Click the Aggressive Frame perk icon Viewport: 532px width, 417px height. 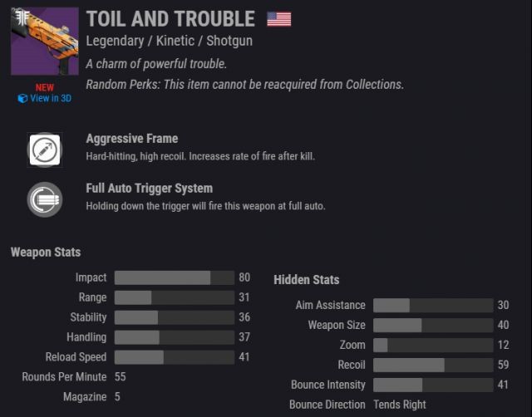[45, 150]
